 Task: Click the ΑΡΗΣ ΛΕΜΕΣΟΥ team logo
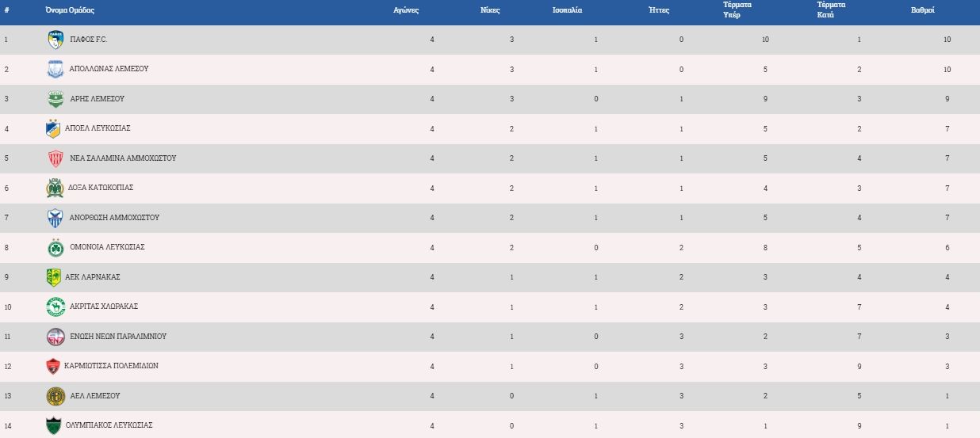click(x=55, y=99)
